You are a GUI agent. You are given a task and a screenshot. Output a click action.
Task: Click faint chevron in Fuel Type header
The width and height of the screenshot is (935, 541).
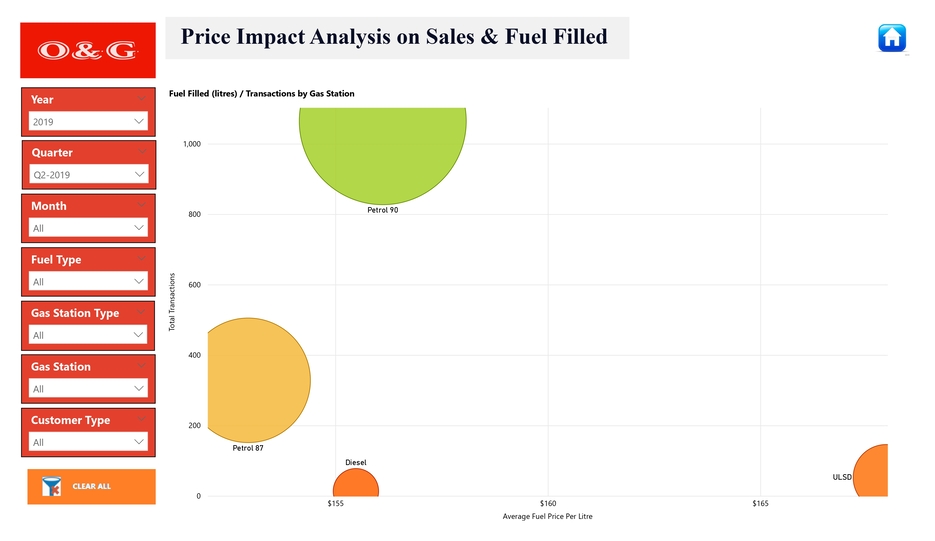coord(141,259)
